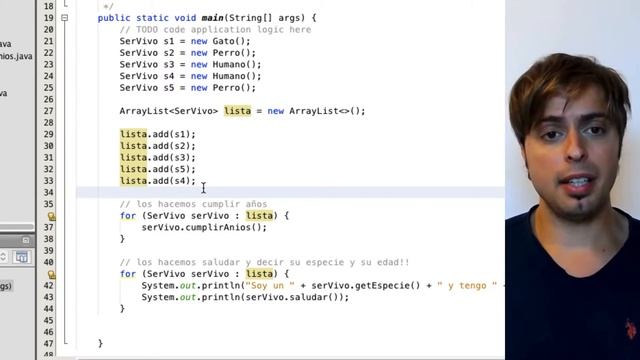Screen dimensions: 640x360
Task: Click the 'SerVivo s5 = new Perro()' line
Action: [188, 88]
